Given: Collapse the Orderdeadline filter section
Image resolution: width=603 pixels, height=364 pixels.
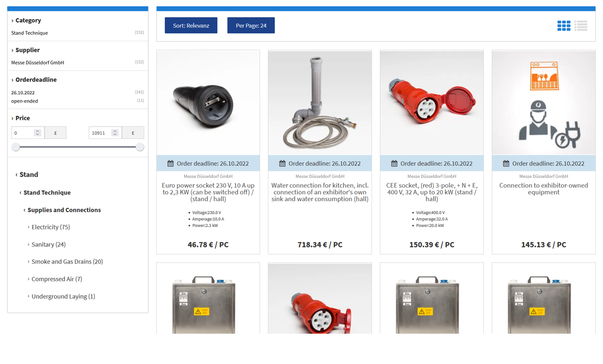Looking at the screenshot, I should point(34,80).
